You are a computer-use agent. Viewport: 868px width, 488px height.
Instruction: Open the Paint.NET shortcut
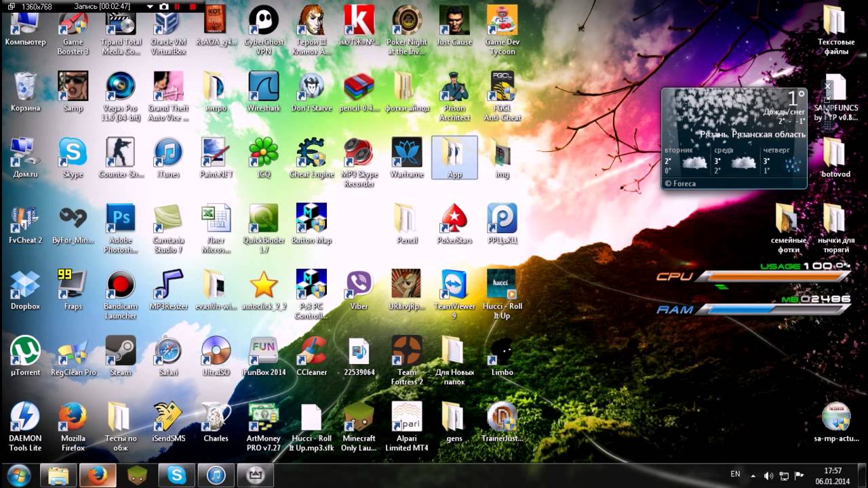(x=216, y=158)
